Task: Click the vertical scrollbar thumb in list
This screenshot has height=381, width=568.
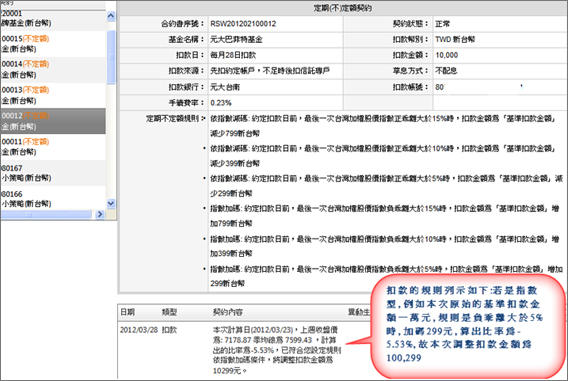Action: [111, 57]
